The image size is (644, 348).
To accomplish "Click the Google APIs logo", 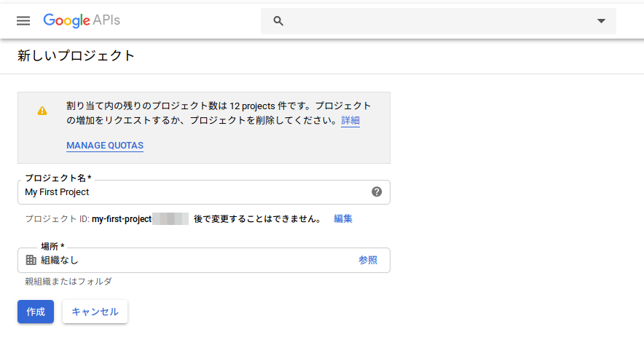I will [82, 20].
